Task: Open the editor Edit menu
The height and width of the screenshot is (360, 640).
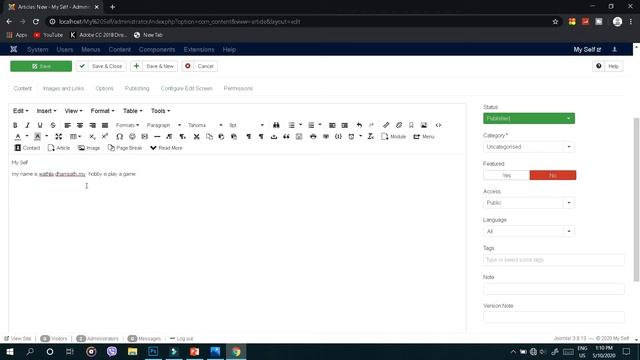Action: tap(20, 111)
